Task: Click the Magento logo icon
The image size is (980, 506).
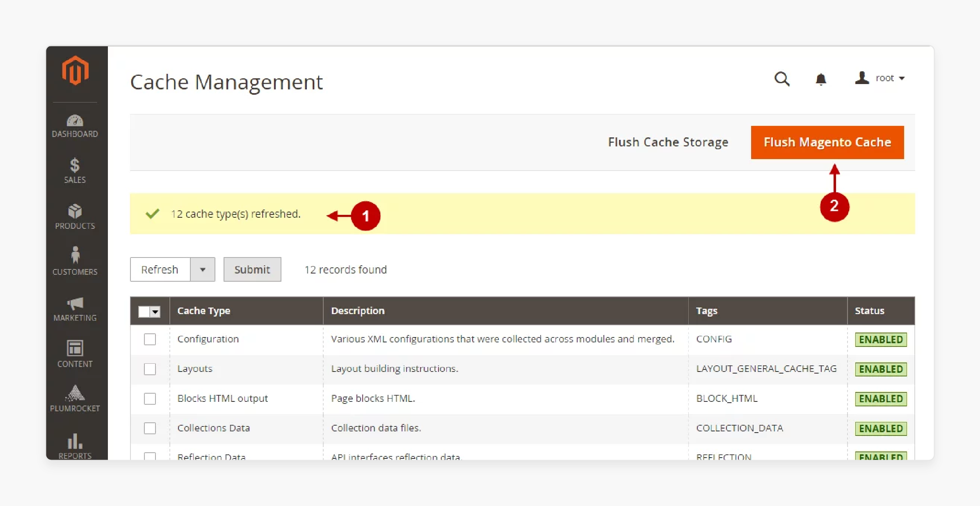Action: (x=75, y=71)
